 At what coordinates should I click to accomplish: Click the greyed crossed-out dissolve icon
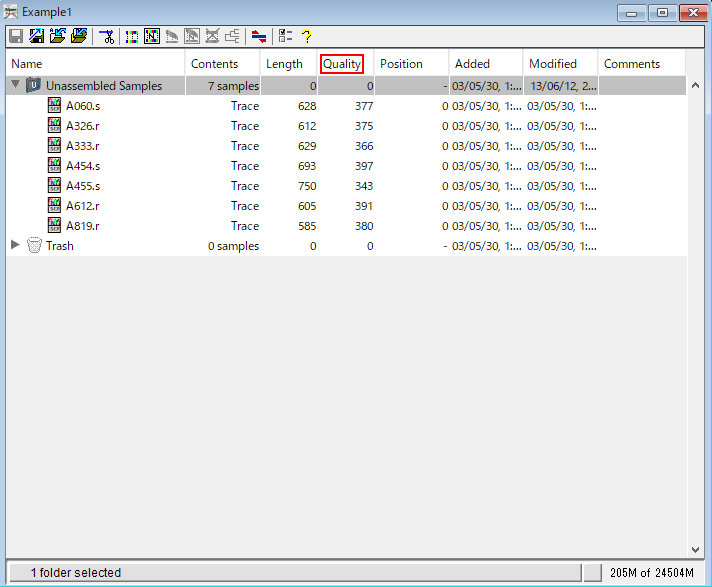[x=212, y=36]
